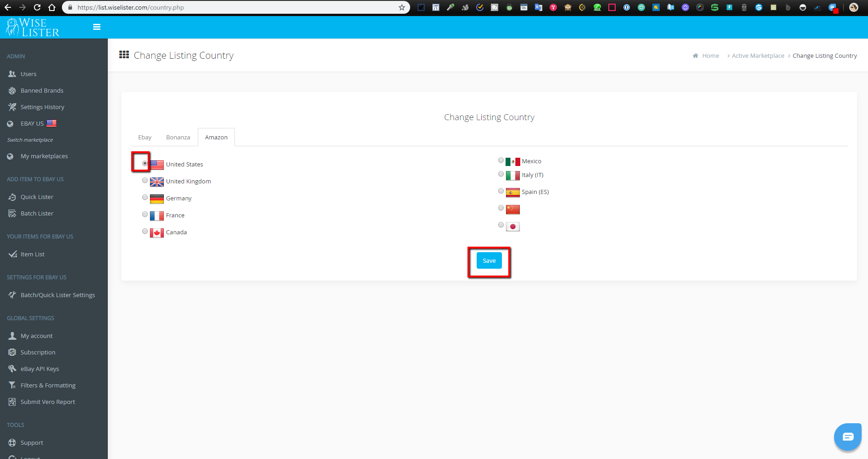
Task: Click the My marketplaces globe icon
Action: [x=10, y=156]
